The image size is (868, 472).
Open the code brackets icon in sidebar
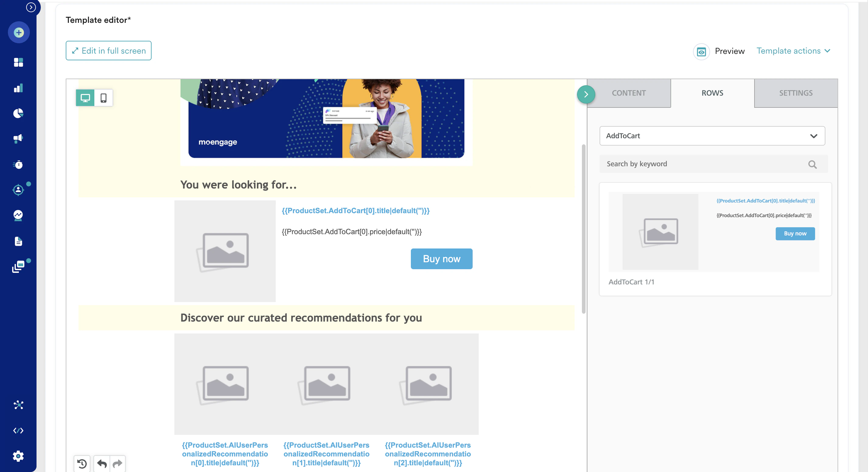click(x=18, y=431)
